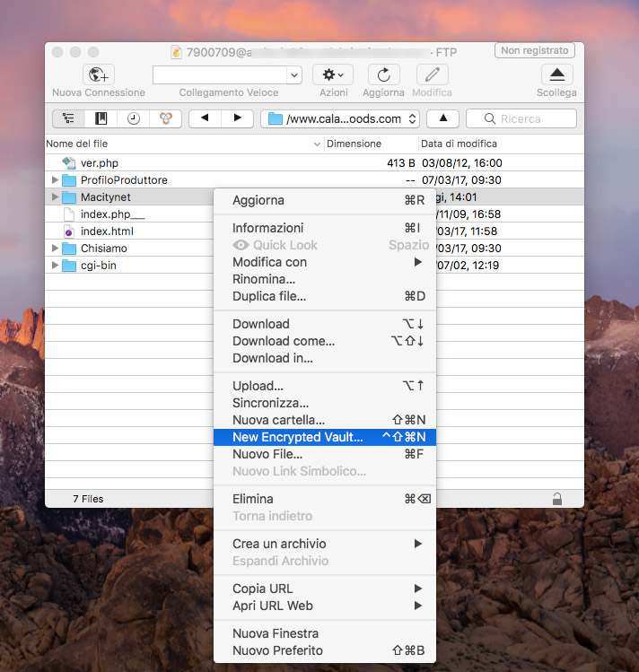The width and height of the screenshot is (639, 672).
Task: Go forward with the right arrow button
Action: coord(238,118)
